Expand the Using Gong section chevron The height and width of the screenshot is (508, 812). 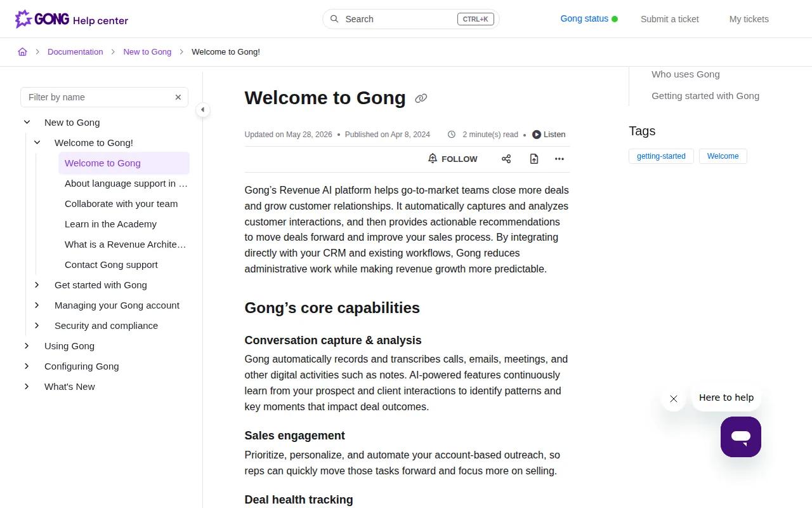pyautogui.click(x=27, y=346)
